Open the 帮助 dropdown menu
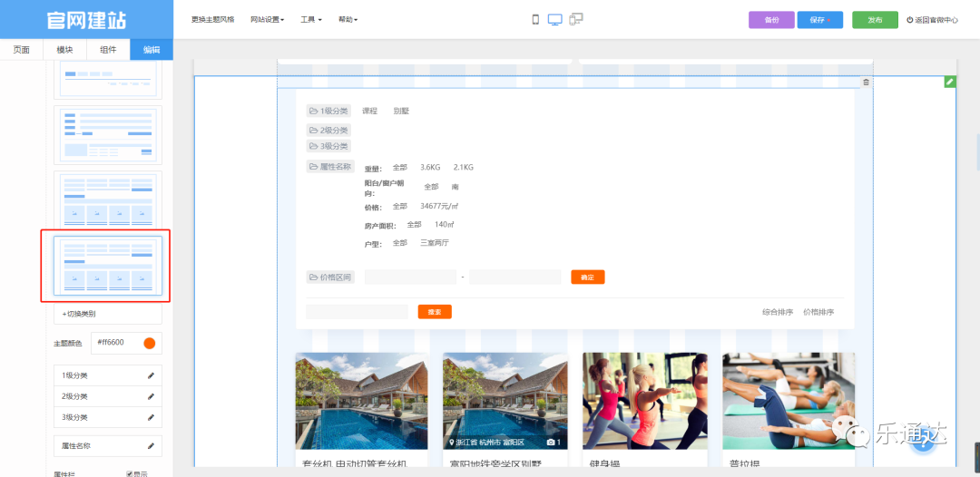 click(348, 19)
